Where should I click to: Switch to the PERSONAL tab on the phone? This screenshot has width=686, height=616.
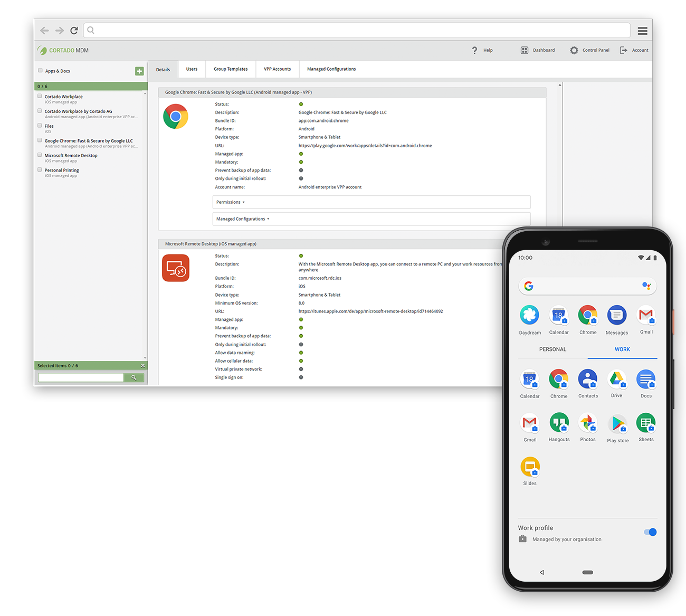552,349
